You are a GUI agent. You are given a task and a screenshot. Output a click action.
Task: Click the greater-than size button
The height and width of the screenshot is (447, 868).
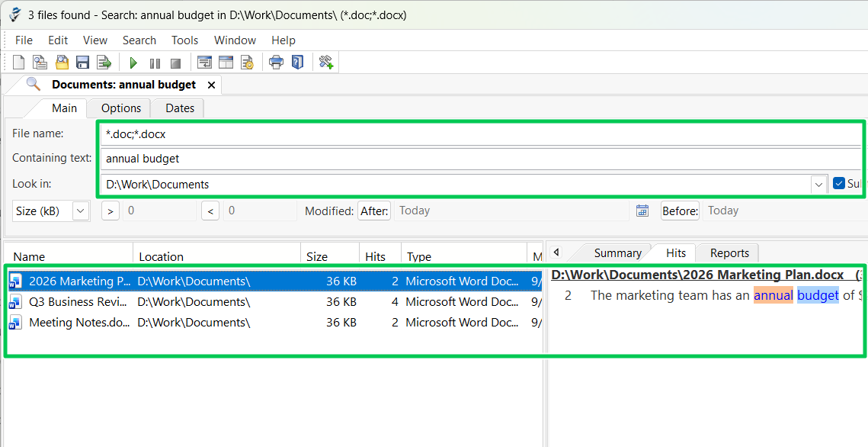point(111,211)
